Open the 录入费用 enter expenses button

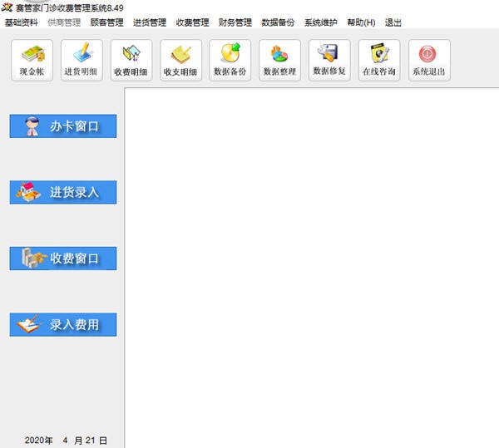click(63, 325)
